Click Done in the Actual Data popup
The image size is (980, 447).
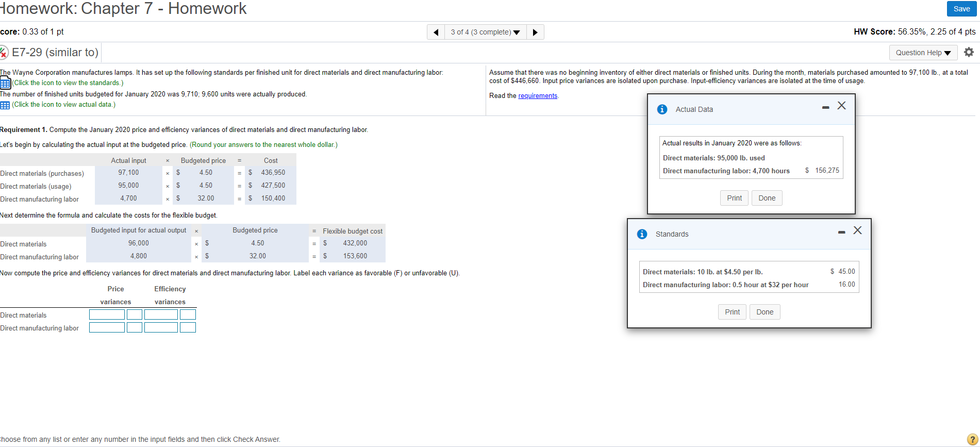[x=767, y=198]
